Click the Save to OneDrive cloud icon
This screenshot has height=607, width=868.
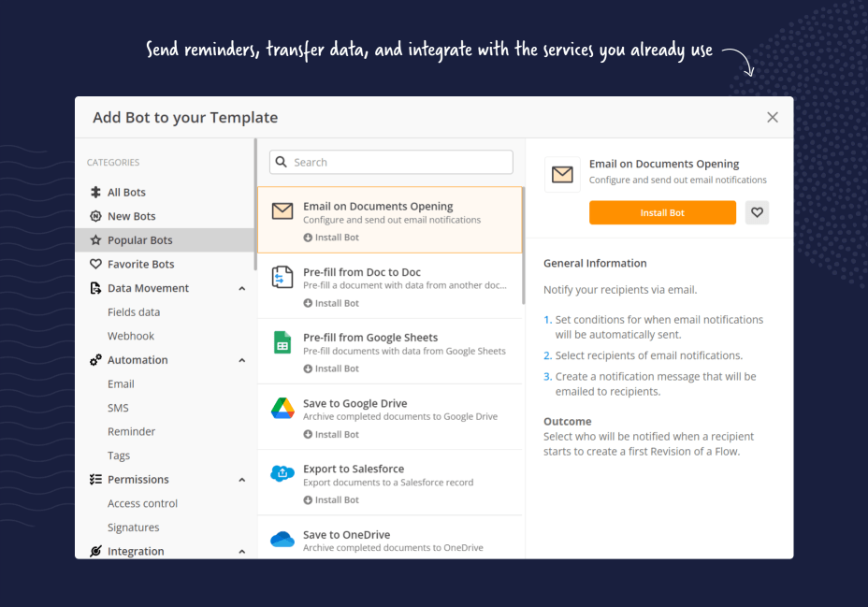pyautogui.click(x=282, y=539)
